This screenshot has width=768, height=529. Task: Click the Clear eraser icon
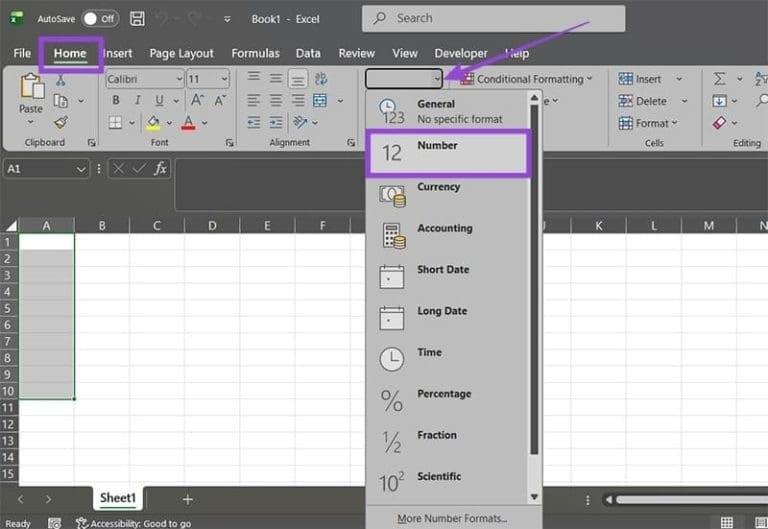pos(719,123)
